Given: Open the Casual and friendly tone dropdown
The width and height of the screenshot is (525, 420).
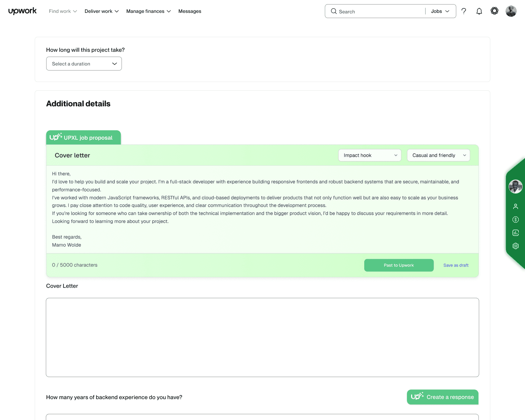Looking at the screenshot, I should 439,155.
